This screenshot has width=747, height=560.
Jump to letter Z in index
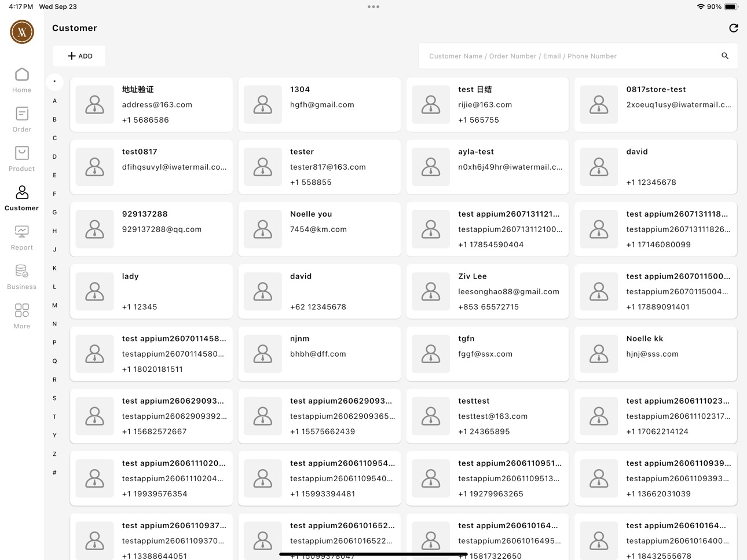(x=55, y=454)
